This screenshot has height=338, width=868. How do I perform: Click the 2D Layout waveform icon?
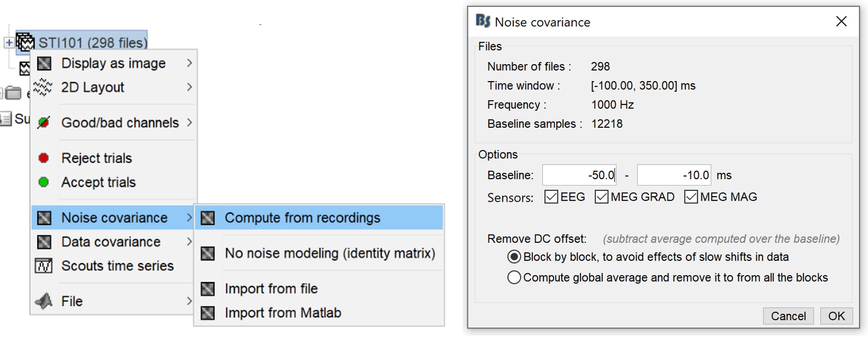pos(43,87)
